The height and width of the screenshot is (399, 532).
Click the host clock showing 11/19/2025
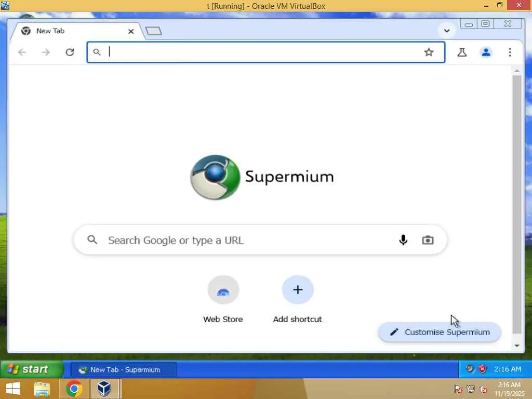tap(509, 389)
